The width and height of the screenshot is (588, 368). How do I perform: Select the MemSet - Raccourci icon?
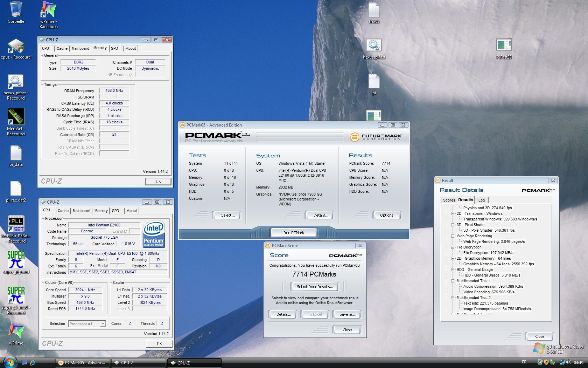pos(16,116)
